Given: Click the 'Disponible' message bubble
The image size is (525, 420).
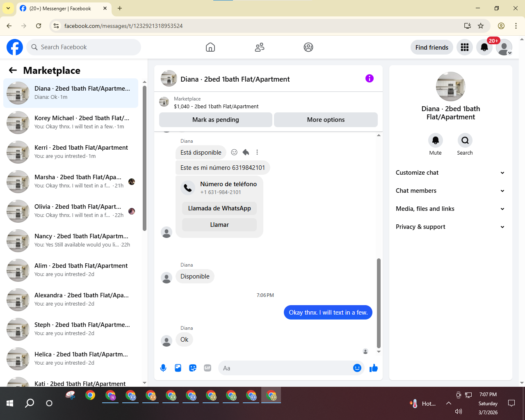Looking at the screenshot, I should tap(195, 276).
